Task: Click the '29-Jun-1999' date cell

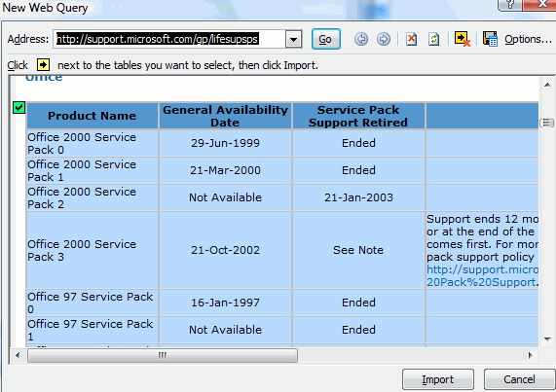Action: [x=225, y=143]
